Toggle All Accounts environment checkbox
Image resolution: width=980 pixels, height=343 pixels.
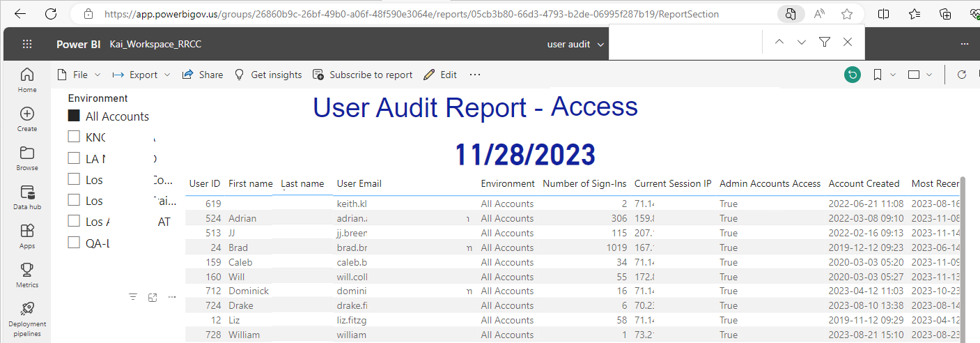coord(74,116)
